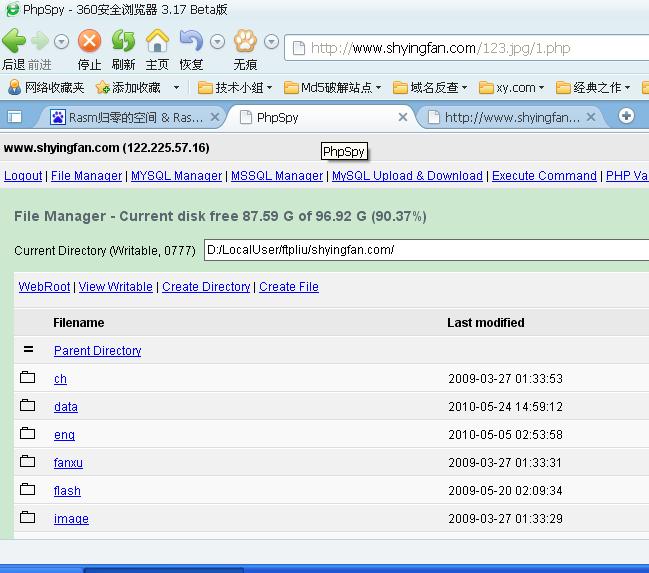Click the Restore (恢复) undo icon

191,41
